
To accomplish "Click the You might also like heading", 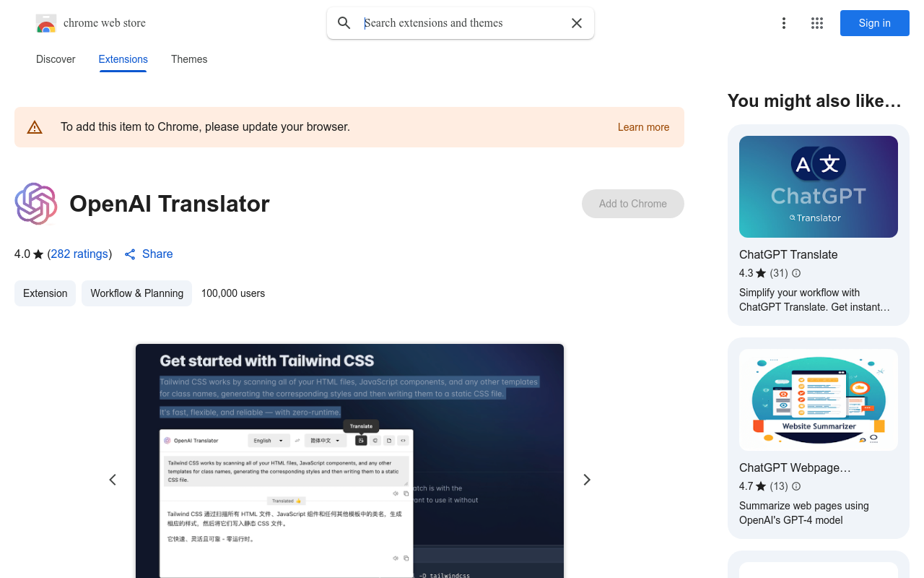I will pos(814,101).
